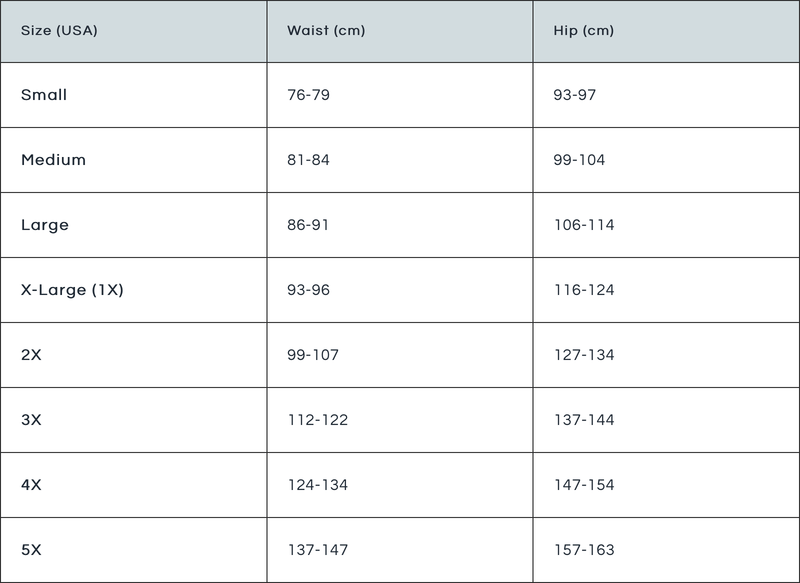Image resolution: width=800 pixels, height=583 pixels.
Task: Click waist value 112-122
Action: pyautogui.click(x=317, y=420)
